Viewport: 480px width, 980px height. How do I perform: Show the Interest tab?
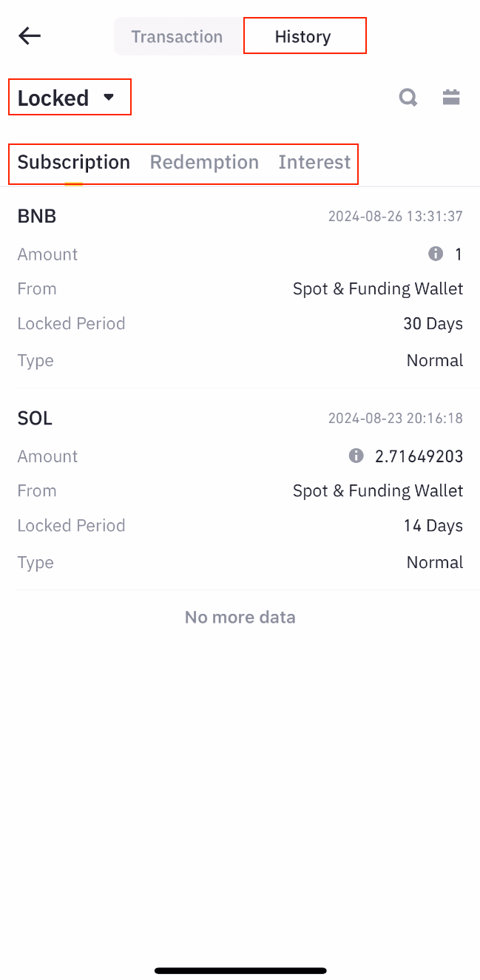(x=314, y=162)
